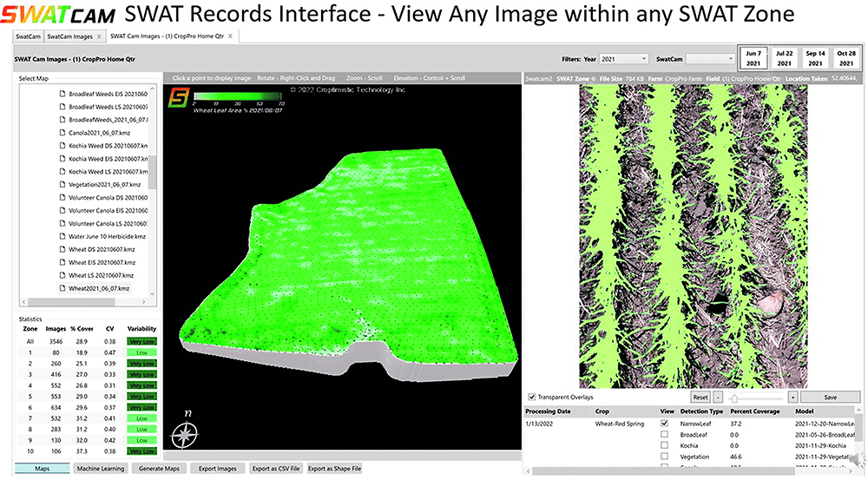Click the file icon for Kochia Weed LS
Screen dimensions: 868x480
pos(62,172)
